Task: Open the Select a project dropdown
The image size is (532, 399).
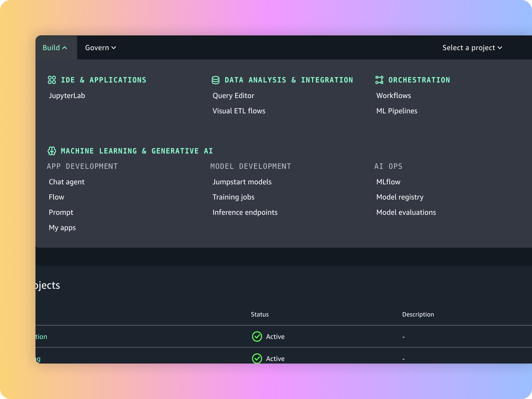Action: click(x=472, y=48)
